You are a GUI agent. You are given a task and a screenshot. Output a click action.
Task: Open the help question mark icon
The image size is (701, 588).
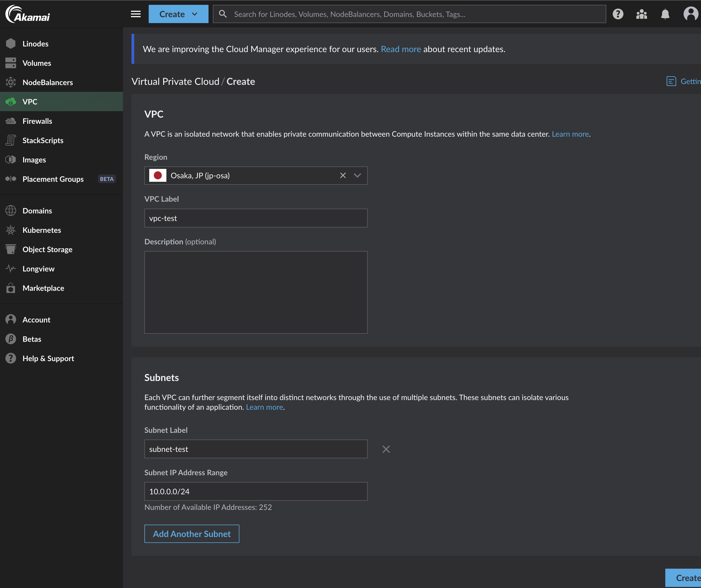tap(618, 14)
